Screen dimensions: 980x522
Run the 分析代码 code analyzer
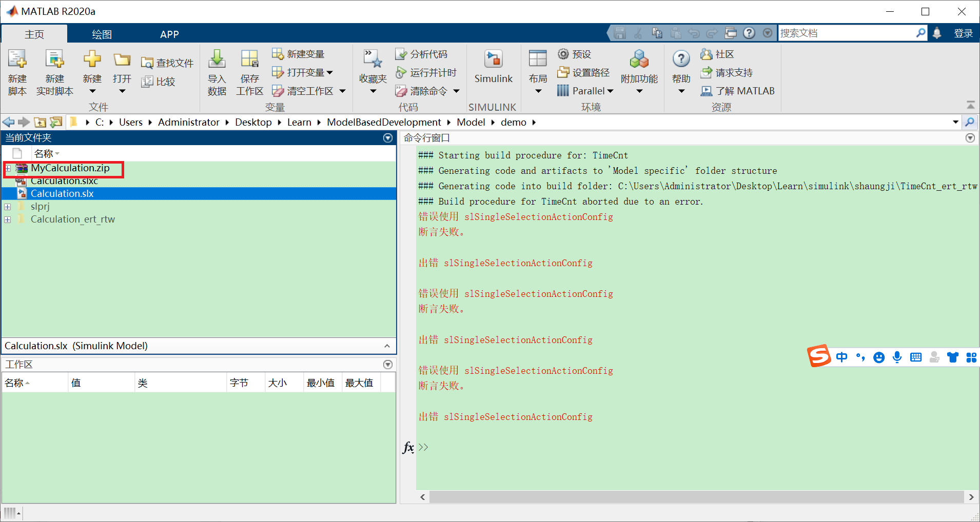pyautogui.click(x=421, y=54)
